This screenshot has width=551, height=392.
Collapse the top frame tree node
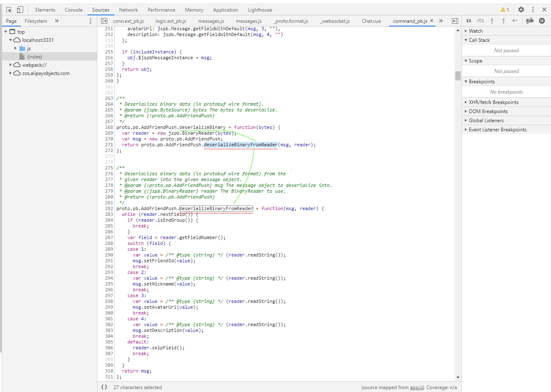pos(5,32)
